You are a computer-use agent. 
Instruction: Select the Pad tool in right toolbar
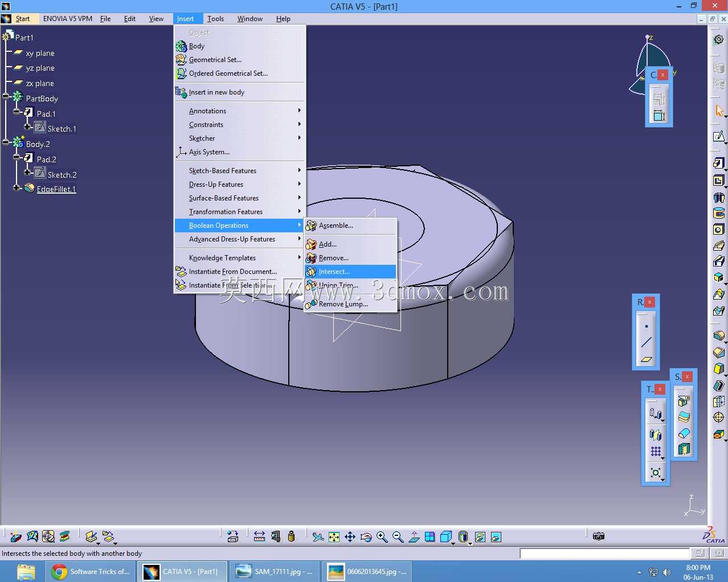719,163
